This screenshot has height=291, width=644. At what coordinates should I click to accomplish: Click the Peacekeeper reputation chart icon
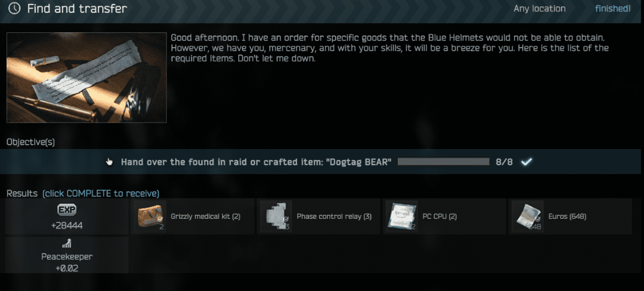pos(67,245)
